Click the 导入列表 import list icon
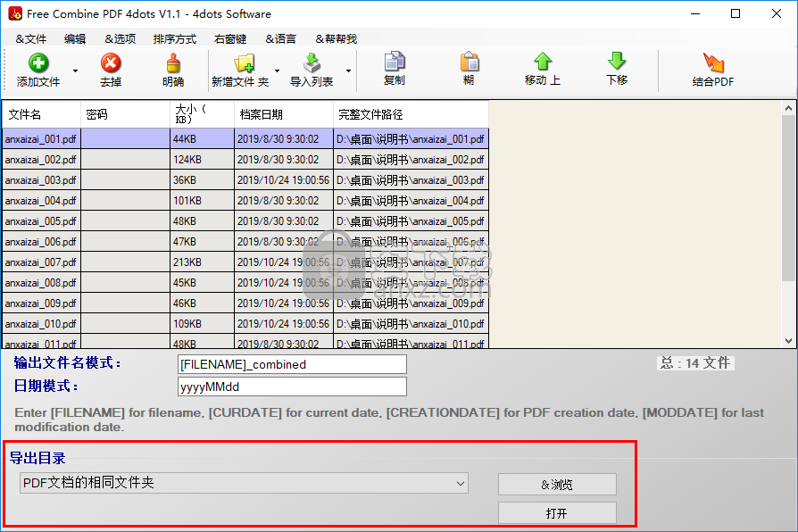This screenshot has width=798, height=532. click(x=312, y=63)
